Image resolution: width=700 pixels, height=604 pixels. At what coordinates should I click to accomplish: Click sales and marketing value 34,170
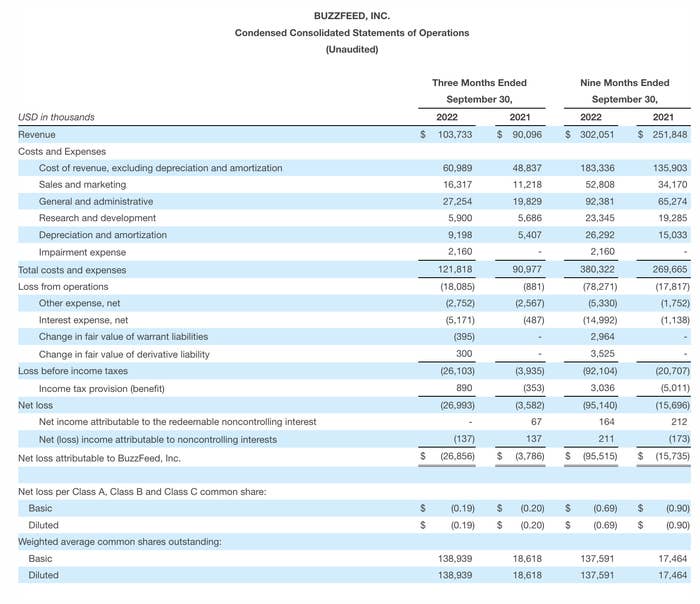pyautogui.click(x=673, y=184)
